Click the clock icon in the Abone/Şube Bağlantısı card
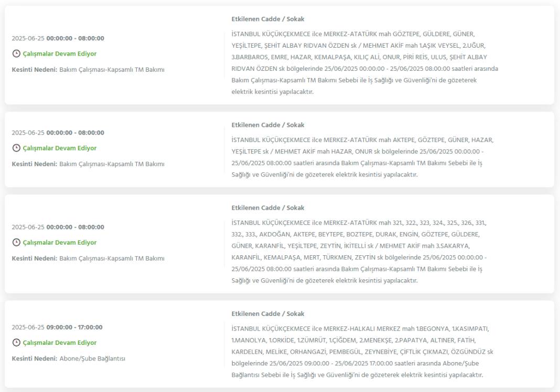The image size is (560, 392). [16, 342]
